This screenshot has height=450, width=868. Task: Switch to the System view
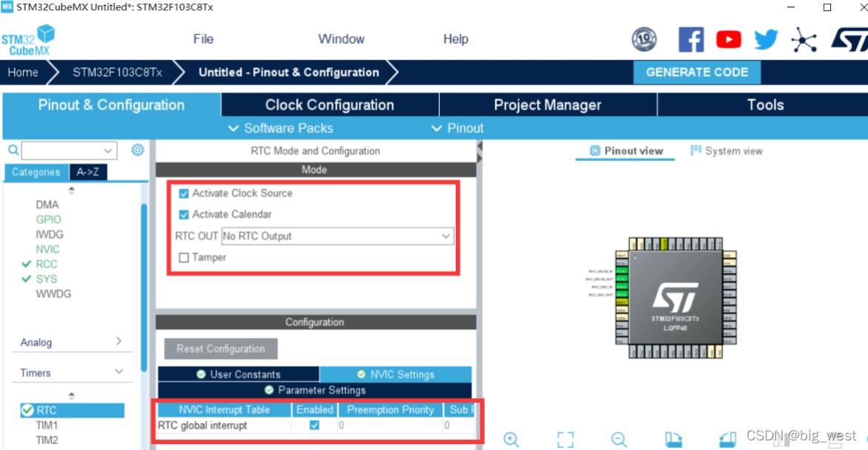[726, 150]
